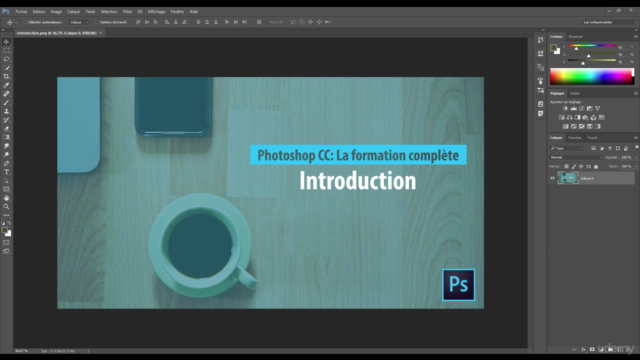The image size is (640, 360).
Task: Switch to the Styles tab
Action: point(575,93)
